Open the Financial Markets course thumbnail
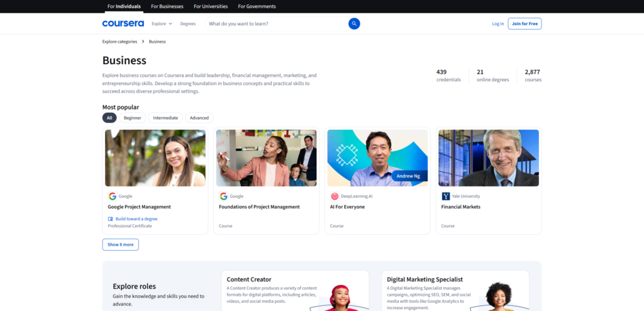644x311 pixels. pos(489,158)
